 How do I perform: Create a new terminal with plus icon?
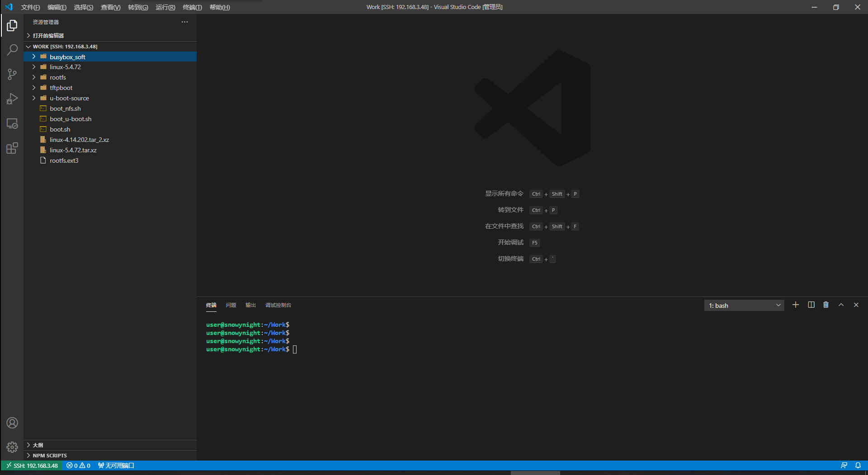click(796, 305)
